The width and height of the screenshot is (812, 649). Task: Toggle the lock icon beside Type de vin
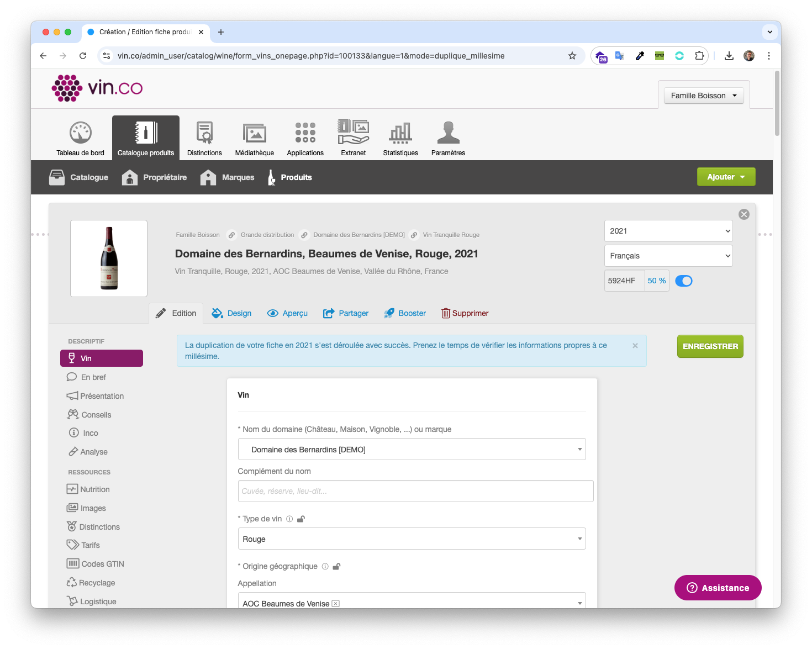click(301, 519)
